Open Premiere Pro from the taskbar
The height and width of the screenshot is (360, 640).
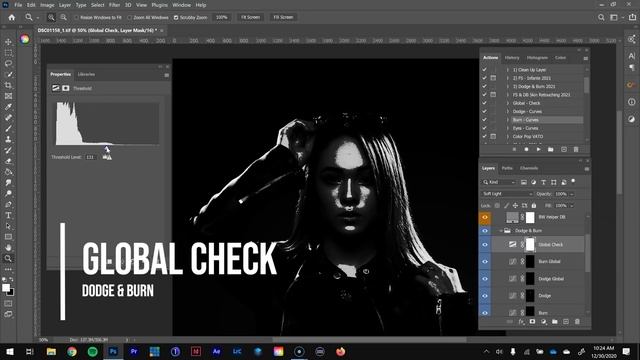[134, 351]
